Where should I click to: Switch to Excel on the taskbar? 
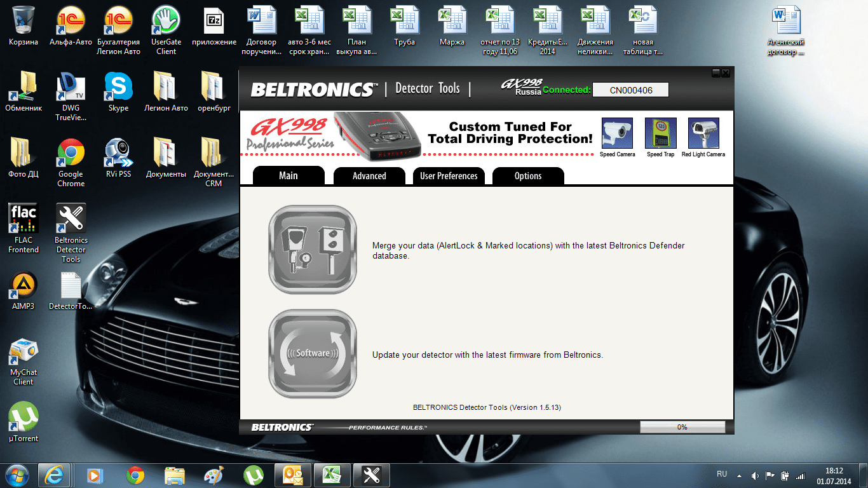click(x=332, y=475)
